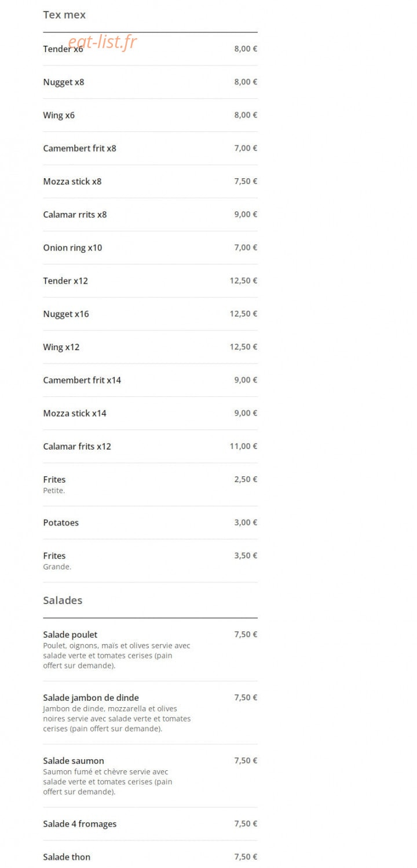Pick Frites Petite option
Viewport: 417px width, 868px height.
click(x=150, y=485)
